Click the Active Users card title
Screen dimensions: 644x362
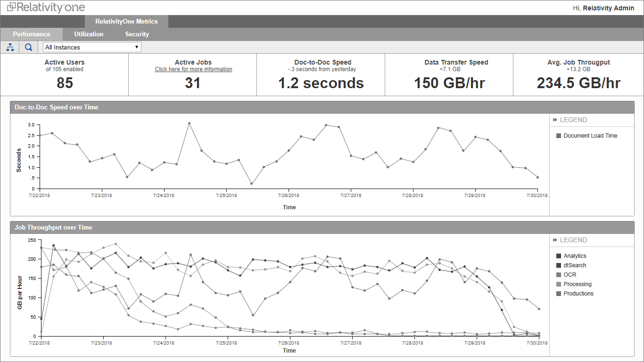tap(65, 62)
